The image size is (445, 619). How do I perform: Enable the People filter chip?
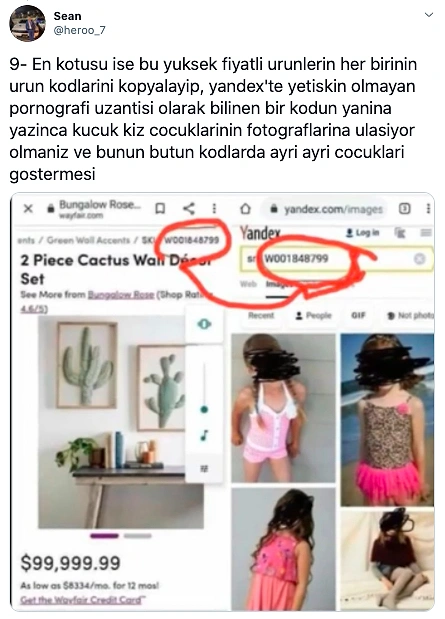[313, 315]
